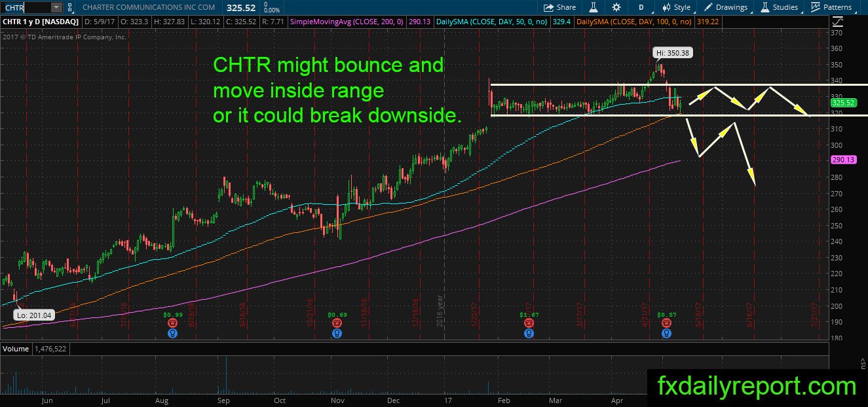Click the $0.69 earnings value
This screenshot has width=868, height=407.
click(336, 315)
